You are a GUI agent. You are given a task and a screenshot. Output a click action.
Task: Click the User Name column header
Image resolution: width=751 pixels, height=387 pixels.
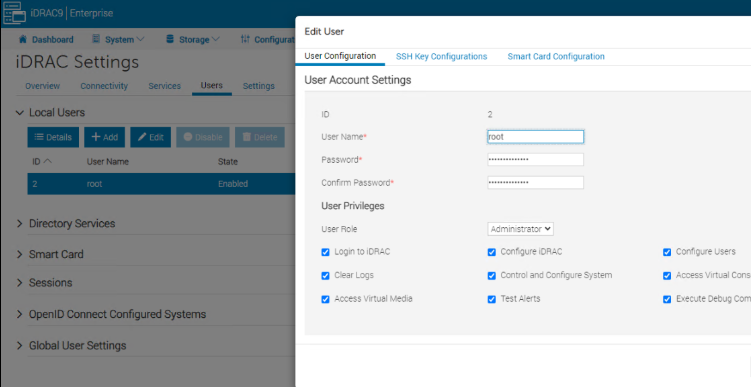coord(108,161)
